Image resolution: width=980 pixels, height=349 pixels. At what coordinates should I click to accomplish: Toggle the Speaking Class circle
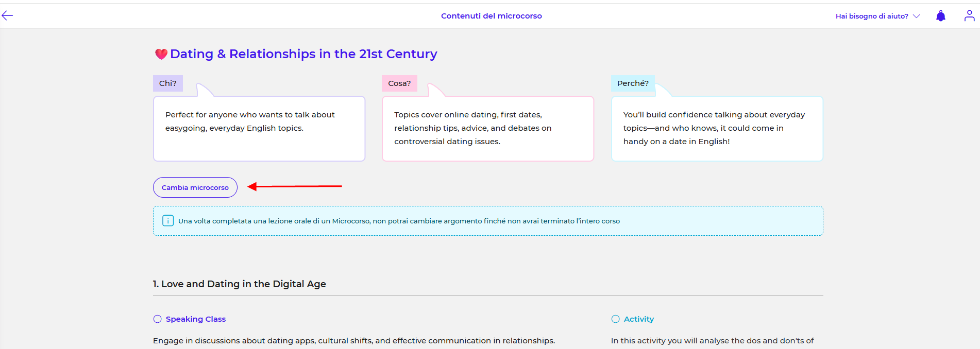(x=158, y=319)
